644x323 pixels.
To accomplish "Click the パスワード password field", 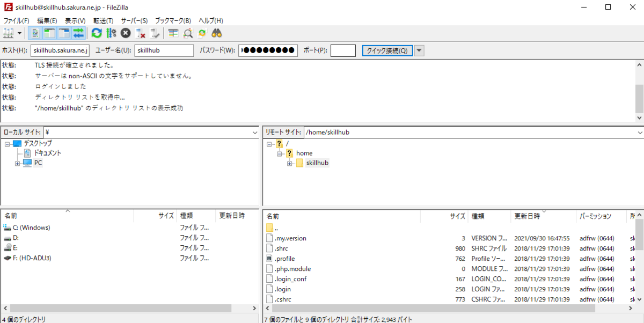I will tap(268, 50).
